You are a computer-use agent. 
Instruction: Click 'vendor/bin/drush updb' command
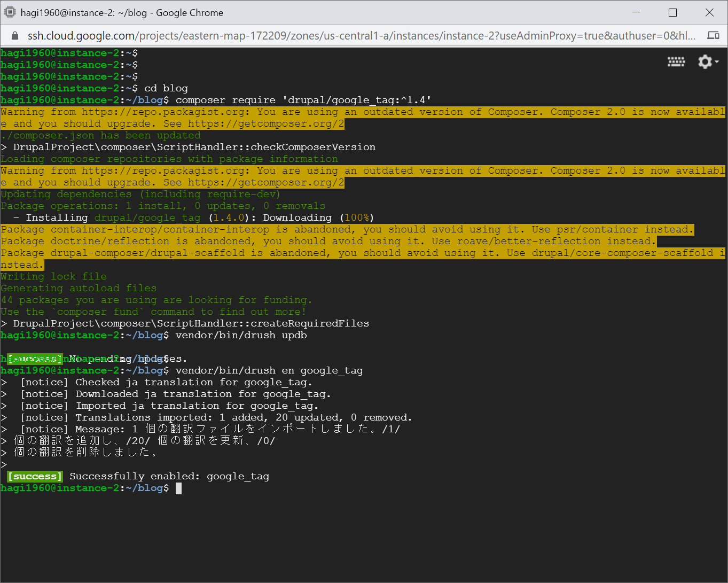(x=241, y=335)
